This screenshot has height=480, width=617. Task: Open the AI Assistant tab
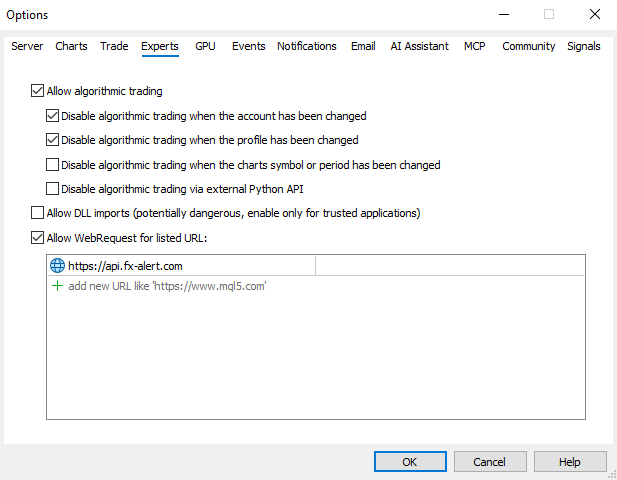pos(419,46)
